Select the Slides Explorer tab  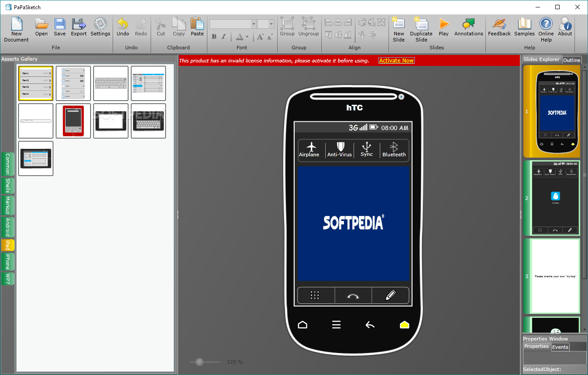tap(541, 59)
